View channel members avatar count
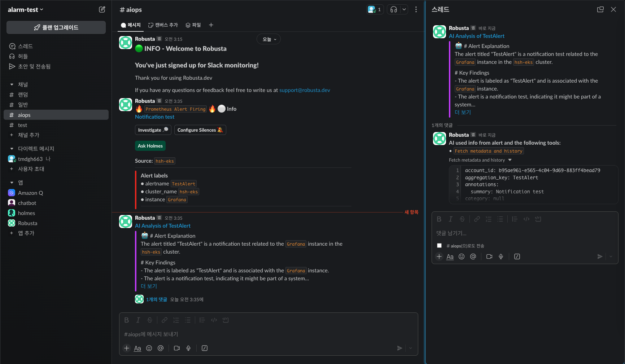Viewport: 625px width, 364px height. point(375,9)
